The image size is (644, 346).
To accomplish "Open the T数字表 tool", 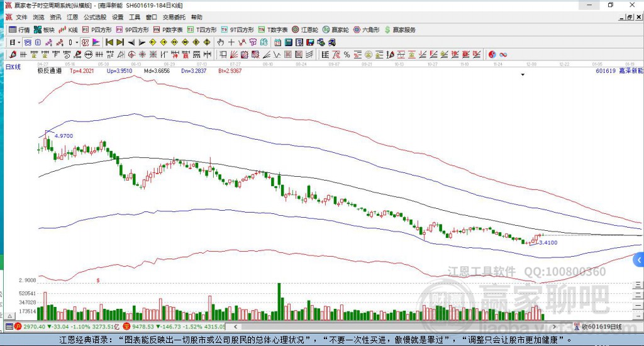I will coord(273,30).
